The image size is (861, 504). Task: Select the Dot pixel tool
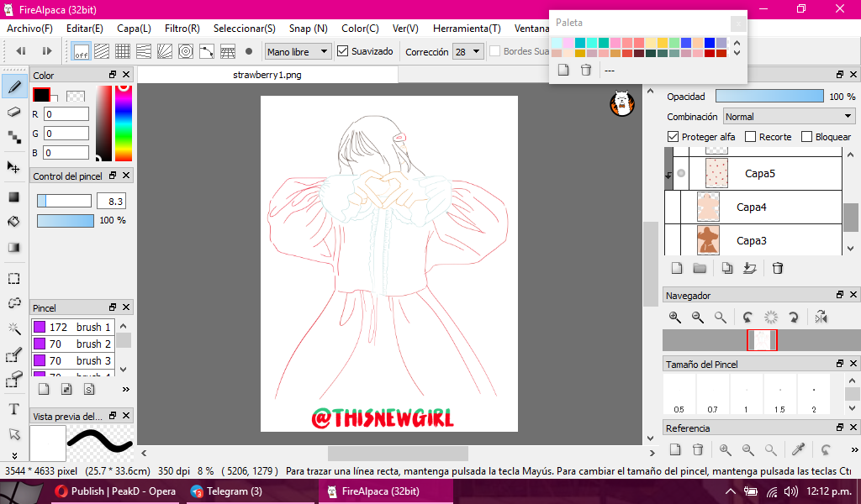point(14,137)
